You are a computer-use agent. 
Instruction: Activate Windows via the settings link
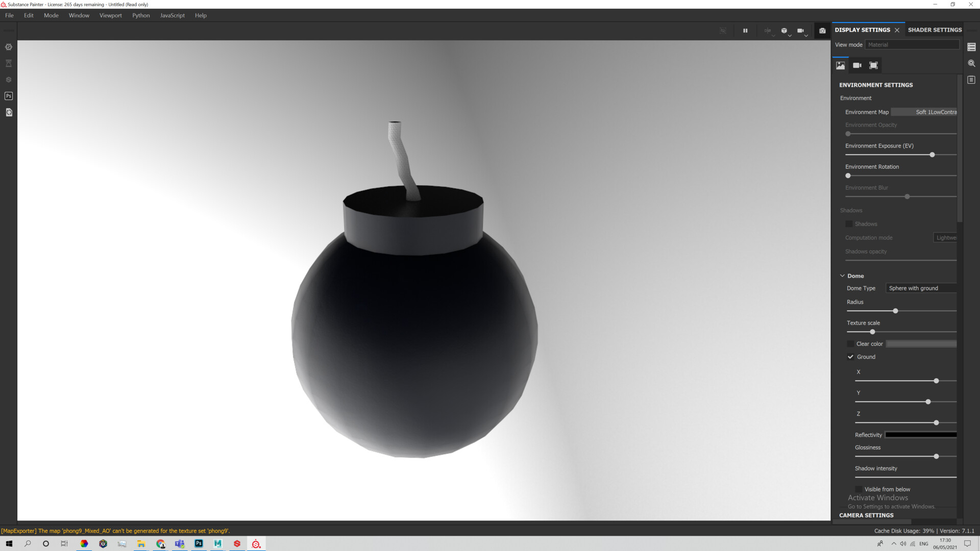(891, 506)
